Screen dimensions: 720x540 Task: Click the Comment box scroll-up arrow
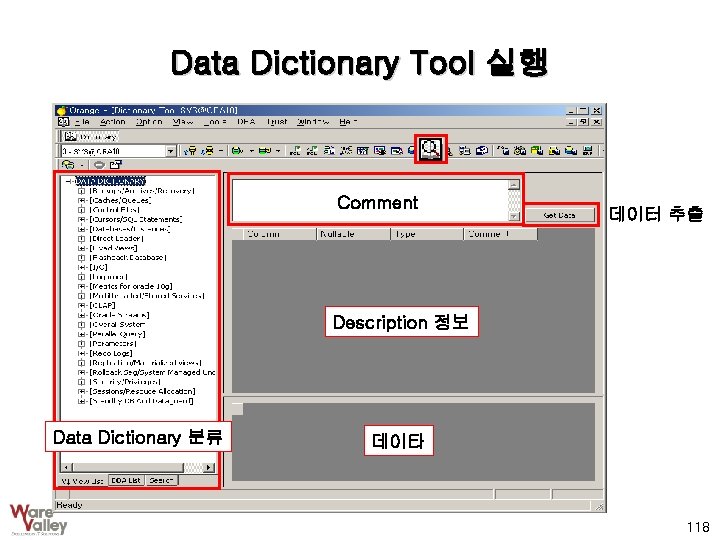click(x=514, y=185)
